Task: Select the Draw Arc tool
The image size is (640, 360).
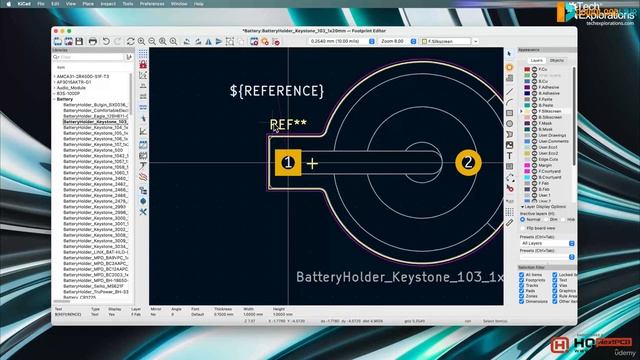Action: [x=509, y=102]
